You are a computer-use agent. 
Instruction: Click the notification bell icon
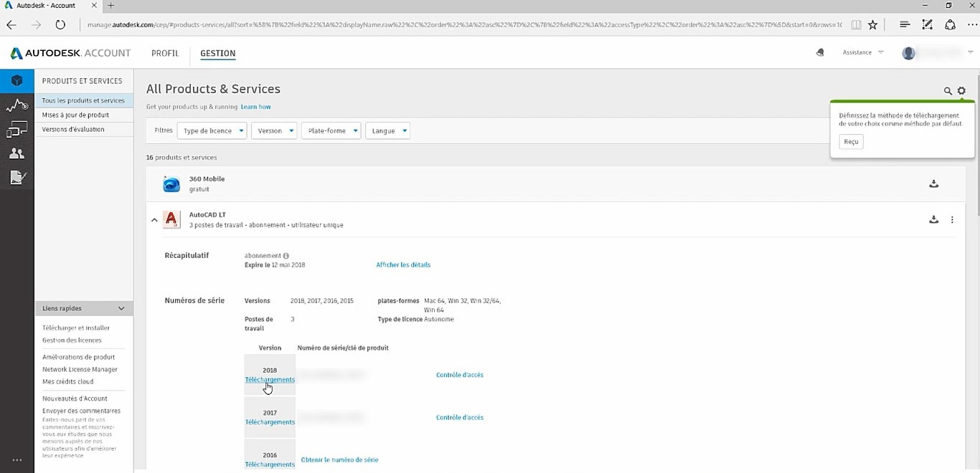(820, 52)
